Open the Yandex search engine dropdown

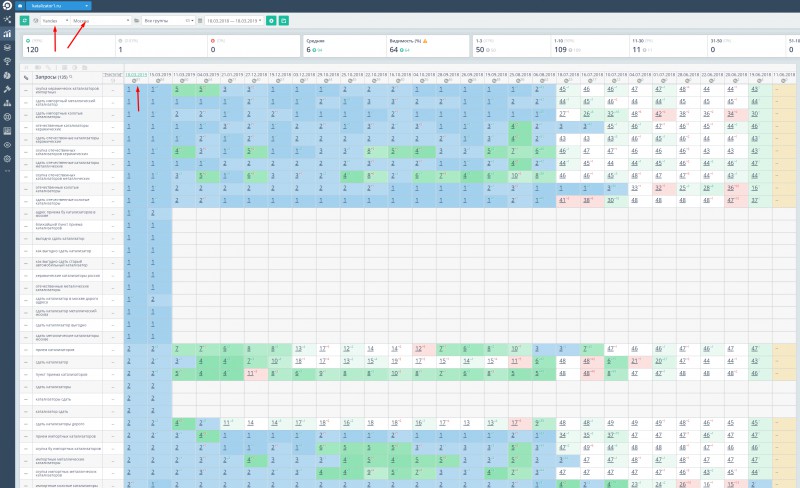(55, 20)
